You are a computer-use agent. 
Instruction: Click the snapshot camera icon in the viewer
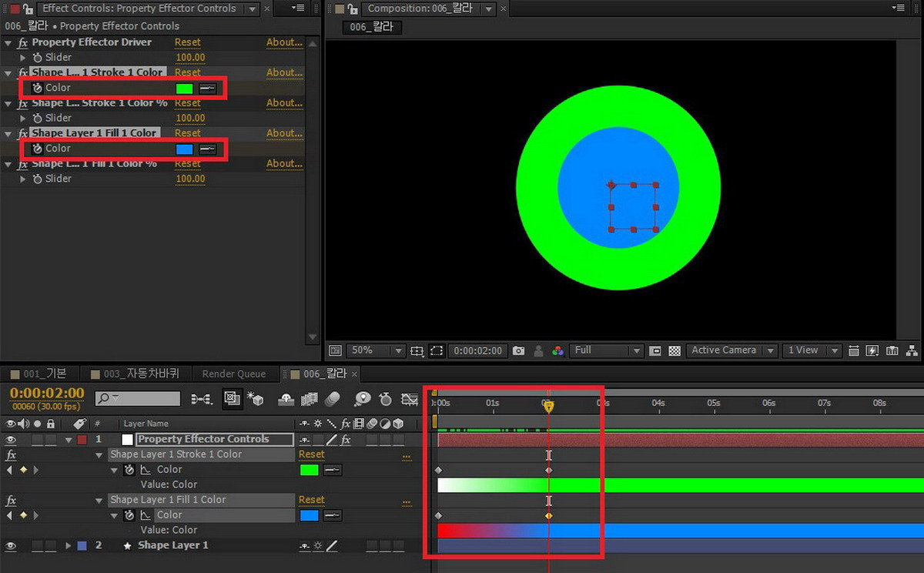pyautogui.click(x=518, y=350)
